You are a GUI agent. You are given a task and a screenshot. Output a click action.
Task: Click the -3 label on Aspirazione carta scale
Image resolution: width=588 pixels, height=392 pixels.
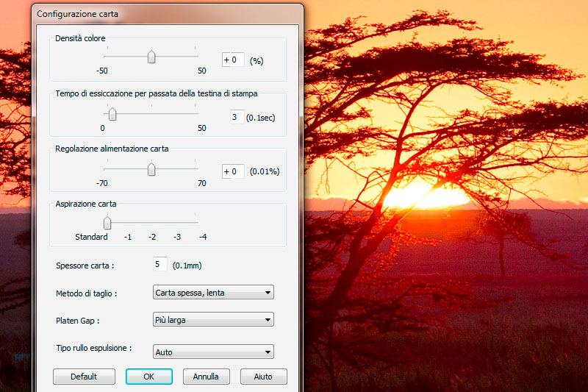coord(177,237)
